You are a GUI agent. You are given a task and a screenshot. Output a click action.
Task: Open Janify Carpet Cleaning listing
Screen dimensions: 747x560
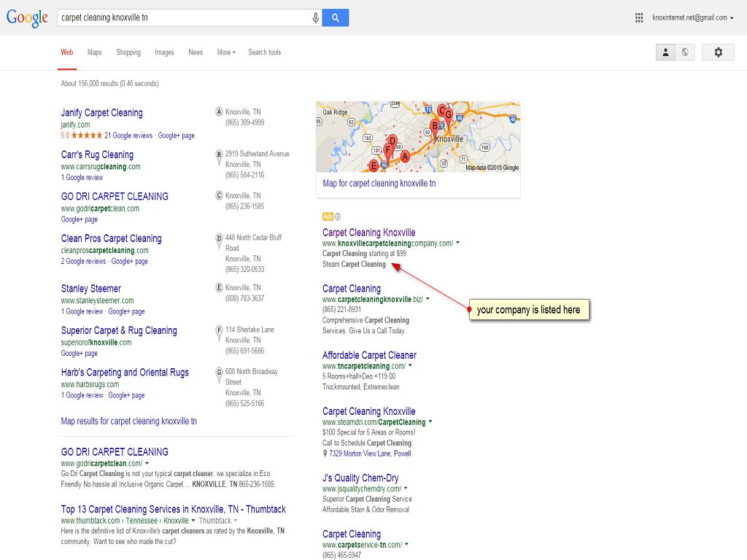(101, 113)
